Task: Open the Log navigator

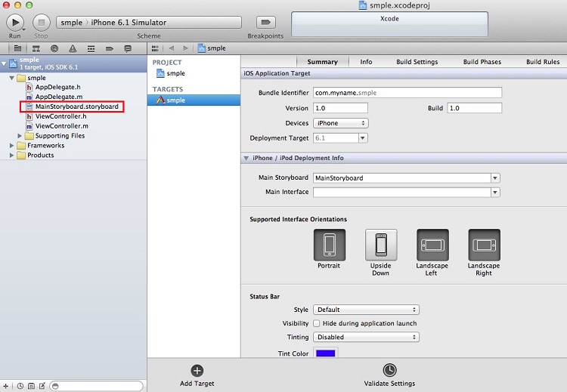Action: click(x=128, y=48)
